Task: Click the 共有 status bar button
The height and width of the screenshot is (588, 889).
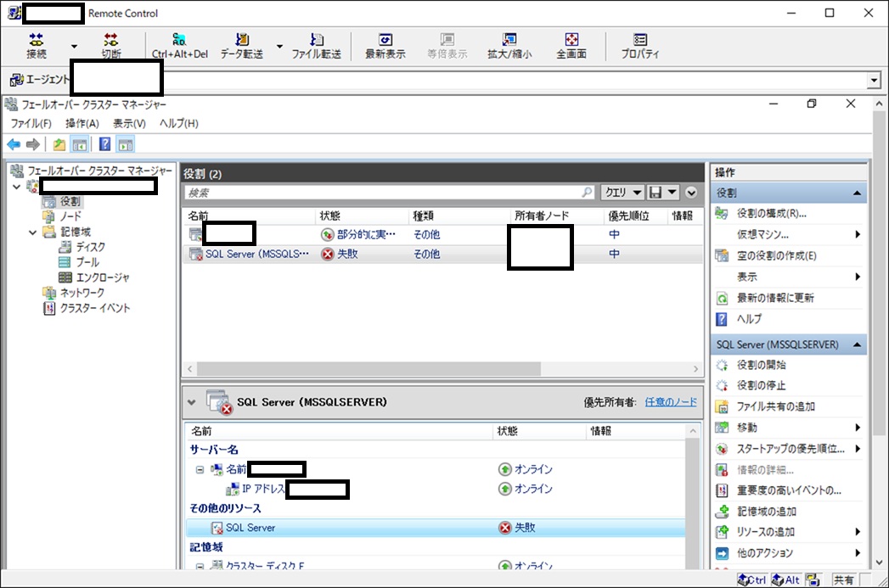Action: (843, 580)
